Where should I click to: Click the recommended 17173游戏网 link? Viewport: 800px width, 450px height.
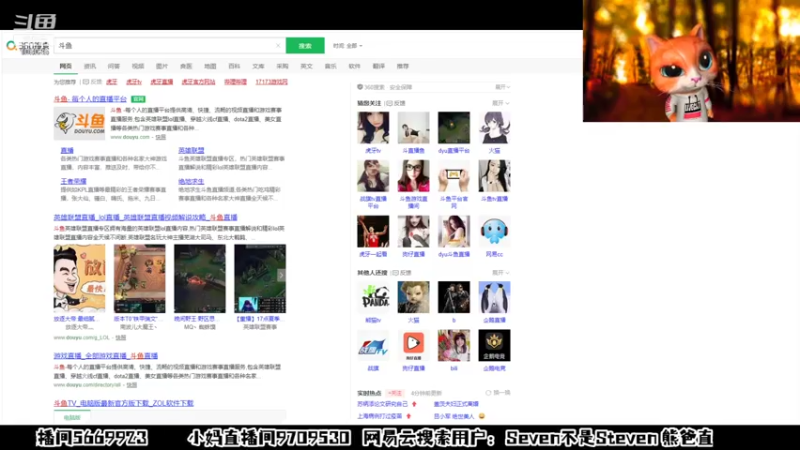click(271, 82)
